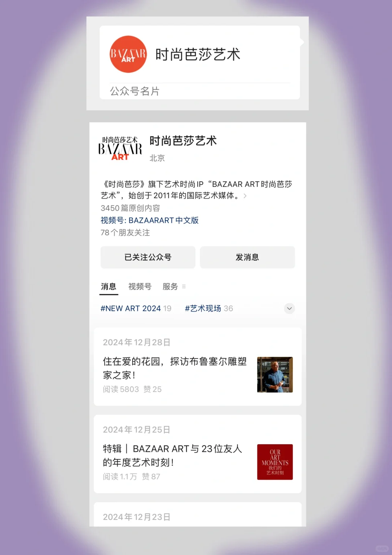This screenshot has width=392, height=555.
Task: Click the date 2024年12月28日
Action: click(x=136, y=343)
